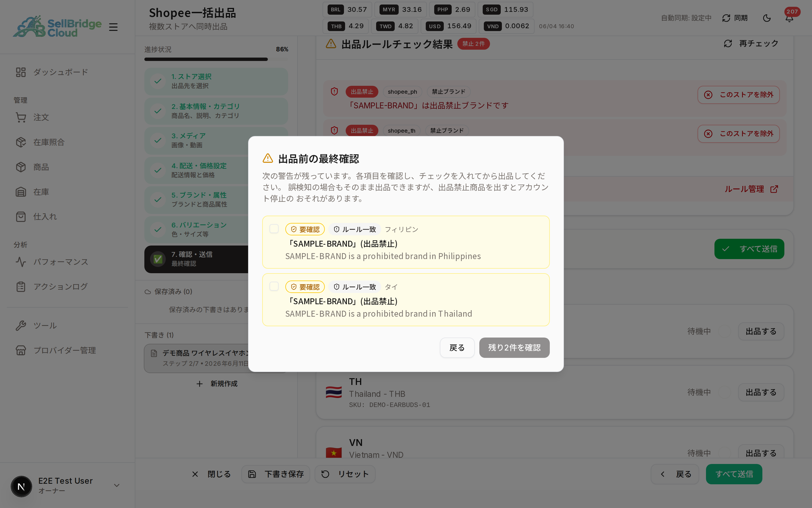Click 戻る button in confirmation dialog

click(457, 347)
